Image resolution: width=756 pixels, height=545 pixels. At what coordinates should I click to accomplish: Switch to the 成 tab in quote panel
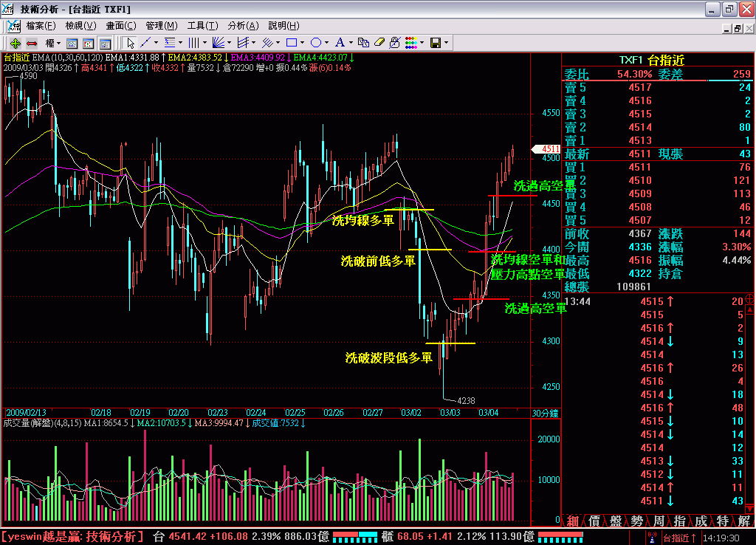(701, 521)
